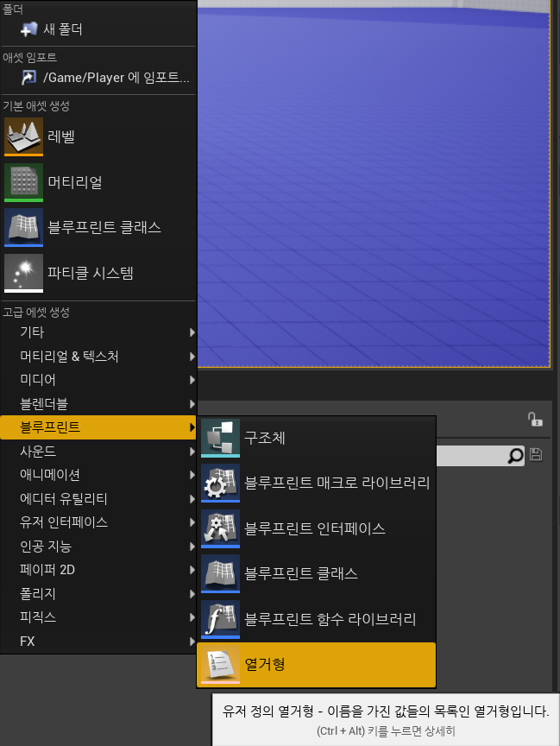Open the 유저 인터페이스 menu category
560x746 pixels.
pos(98,522)
